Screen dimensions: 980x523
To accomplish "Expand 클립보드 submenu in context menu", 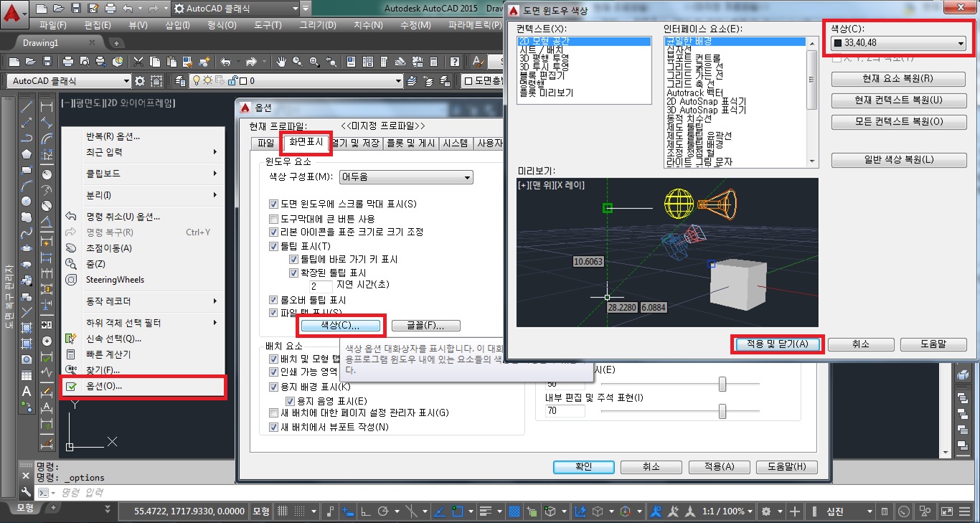I will click(x=143, y=174).
